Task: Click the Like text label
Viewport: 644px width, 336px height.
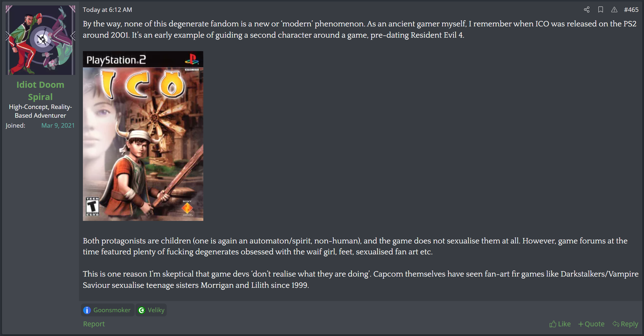Action: (564, 324)
